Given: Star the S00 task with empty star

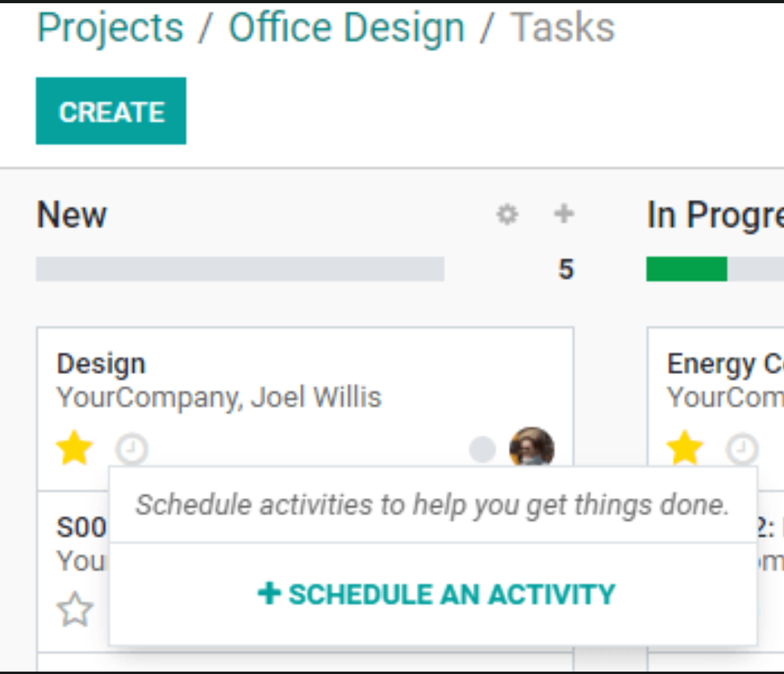Looking at the screenshot, I should (x=74, y=609).
